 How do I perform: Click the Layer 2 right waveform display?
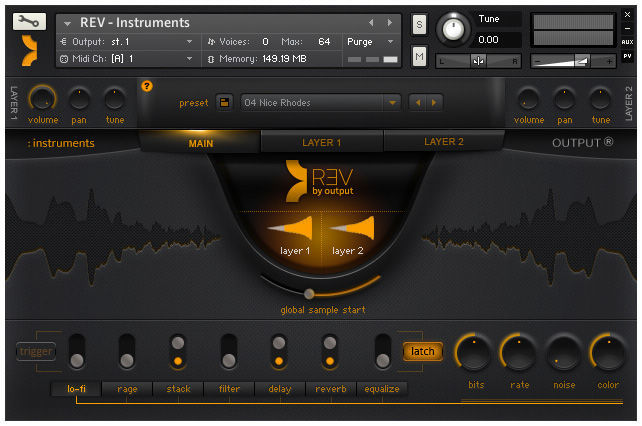529,236
